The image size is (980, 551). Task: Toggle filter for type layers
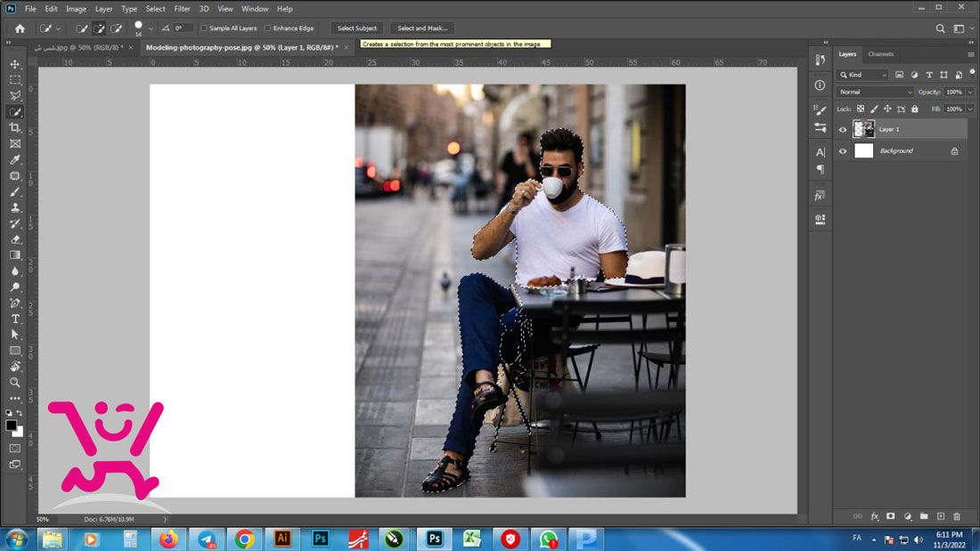click(929, 75)
